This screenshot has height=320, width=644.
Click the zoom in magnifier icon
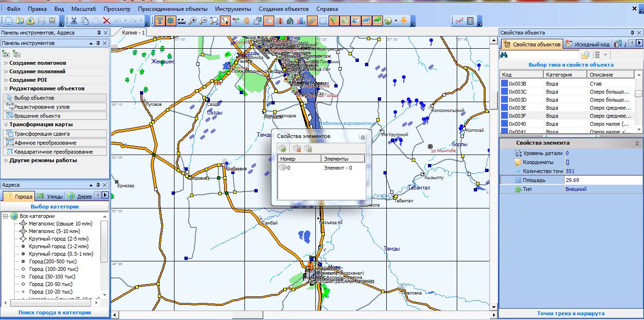pyautogui.click(x=192, y=21)
